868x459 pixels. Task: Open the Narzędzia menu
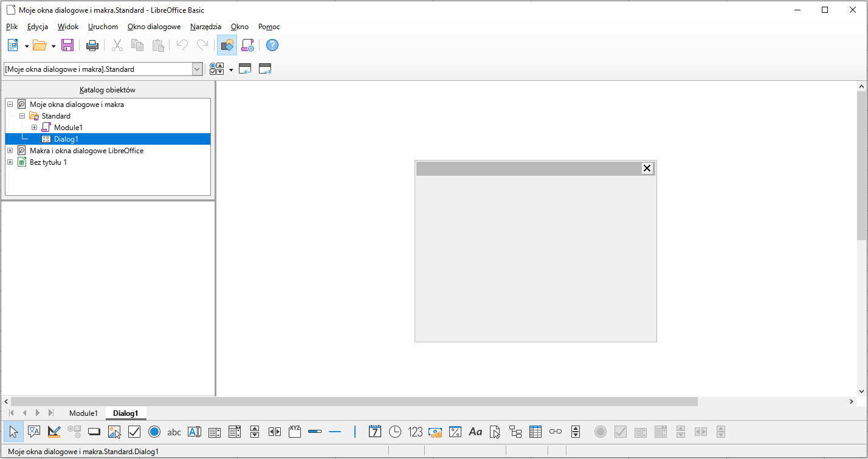[x=205, y=27]
